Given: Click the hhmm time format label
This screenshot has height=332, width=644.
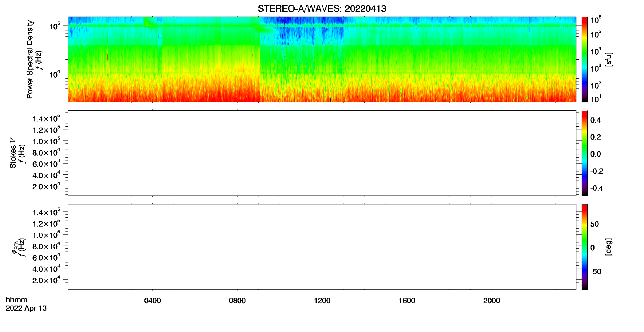Looking at the screenshot, I should coord(17,300).
